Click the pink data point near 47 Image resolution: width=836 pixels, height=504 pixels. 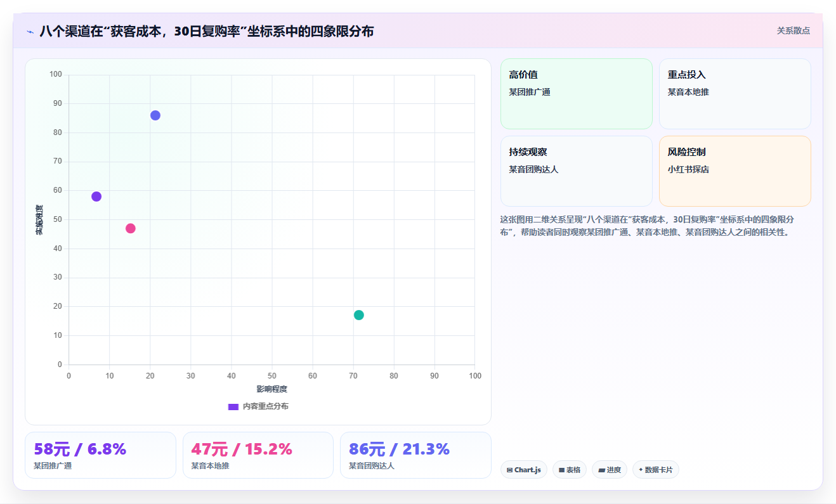click(131, 228)
